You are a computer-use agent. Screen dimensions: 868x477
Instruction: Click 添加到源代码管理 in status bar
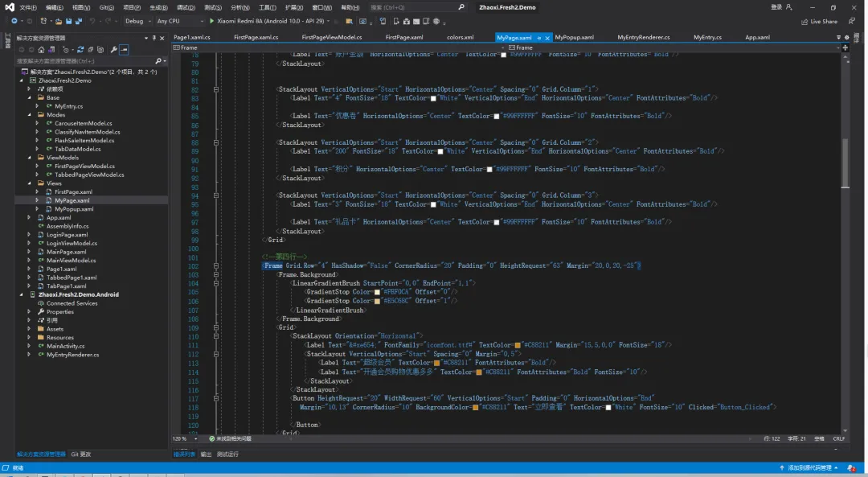tap(812, 468)
